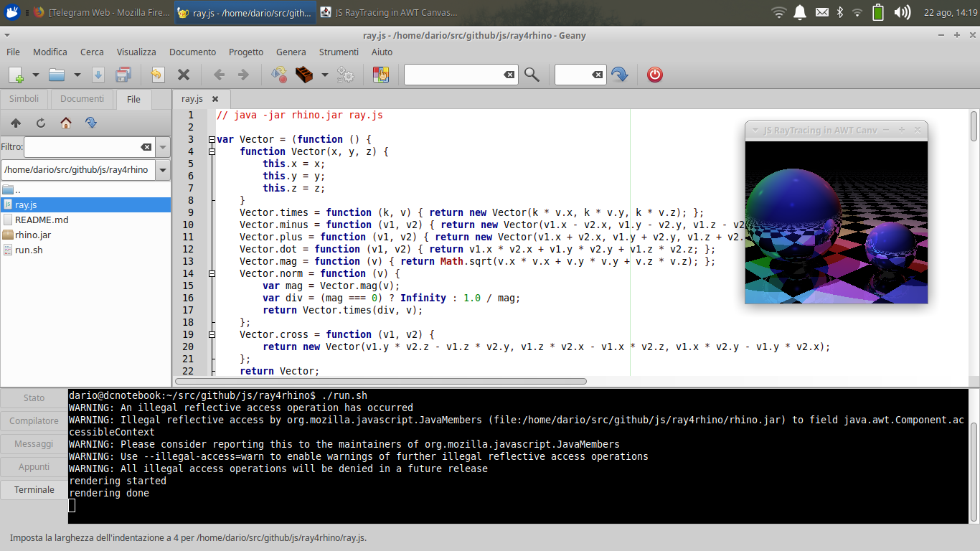980x551 pixels.
Task: Go to home directory in file browser
Action: [66, 123]
